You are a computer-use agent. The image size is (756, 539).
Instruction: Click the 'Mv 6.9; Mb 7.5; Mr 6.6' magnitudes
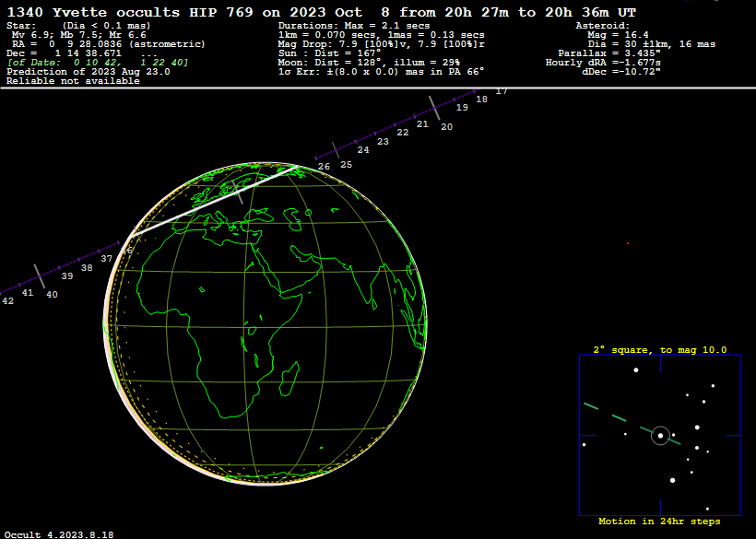[x=78, y=35]
